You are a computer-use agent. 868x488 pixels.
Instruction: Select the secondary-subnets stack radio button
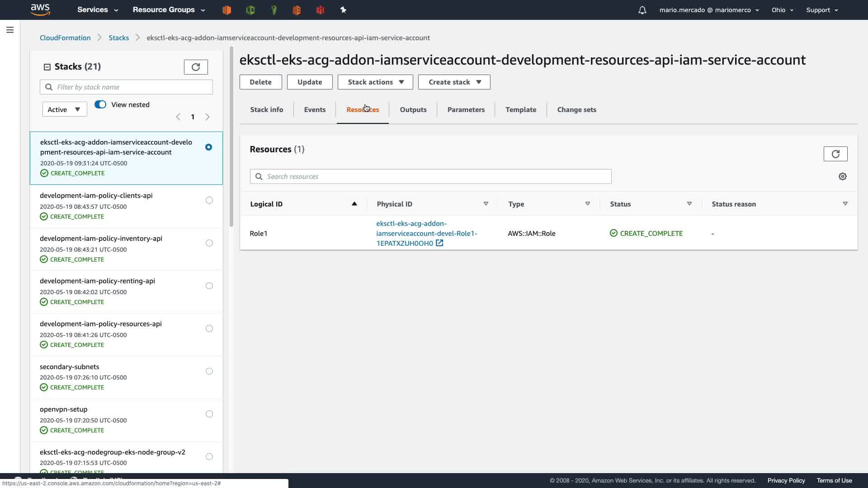(209, 371)
